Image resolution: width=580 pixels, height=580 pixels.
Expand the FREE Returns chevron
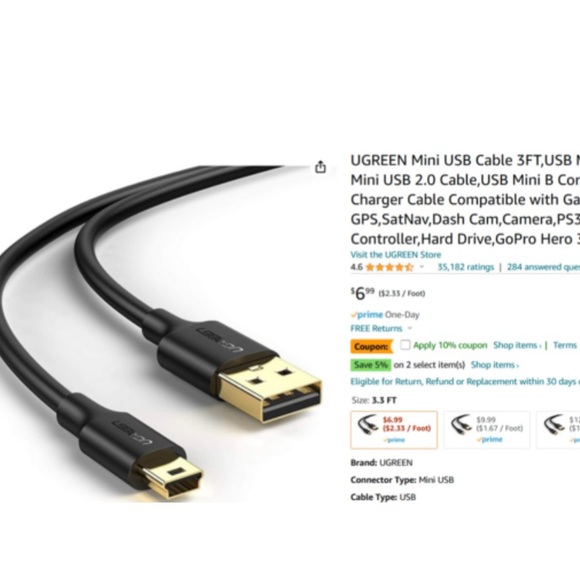click(409, 328)
